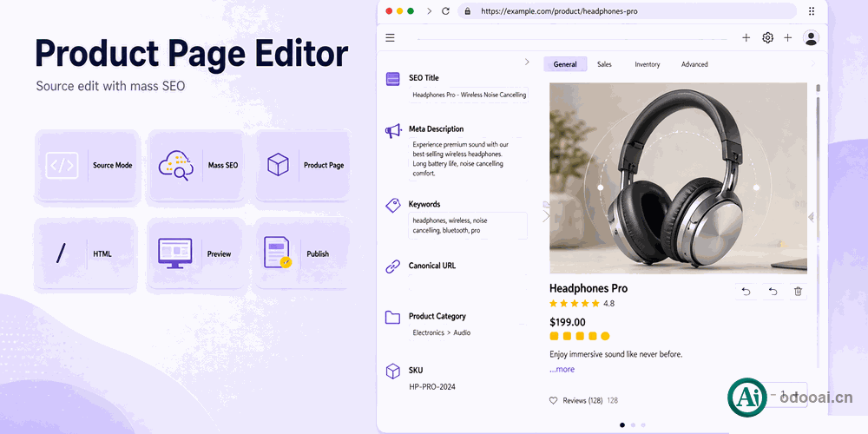Click the product panel vertical scrollbar

(x=819, y=226)
